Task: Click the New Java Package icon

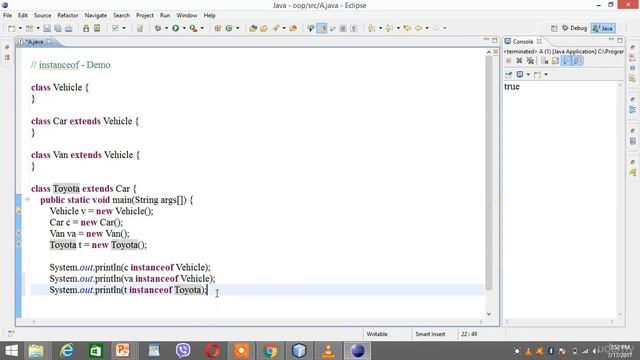Action: click(x=218, y=28)
